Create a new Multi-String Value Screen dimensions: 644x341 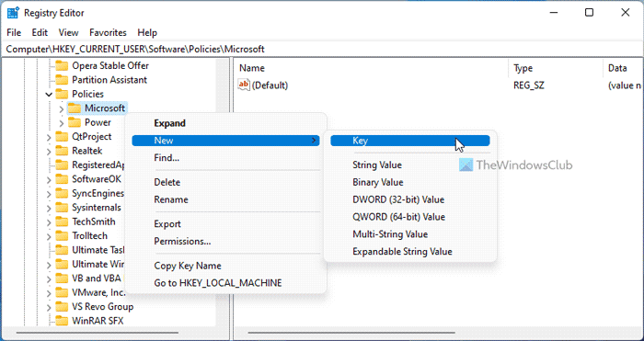(x=410, y=234)
